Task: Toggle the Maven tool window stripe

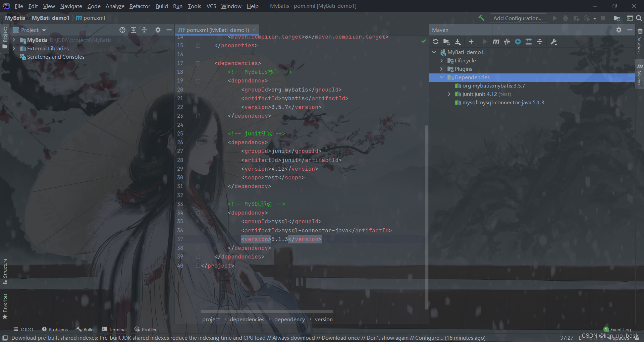Action: click(640, 74)
